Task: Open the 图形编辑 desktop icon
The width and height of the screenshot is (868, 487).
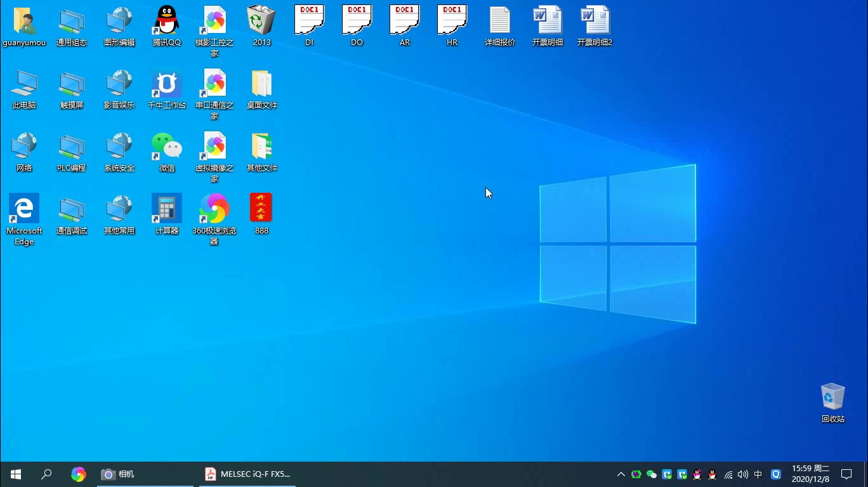Action: click(119, 27)
